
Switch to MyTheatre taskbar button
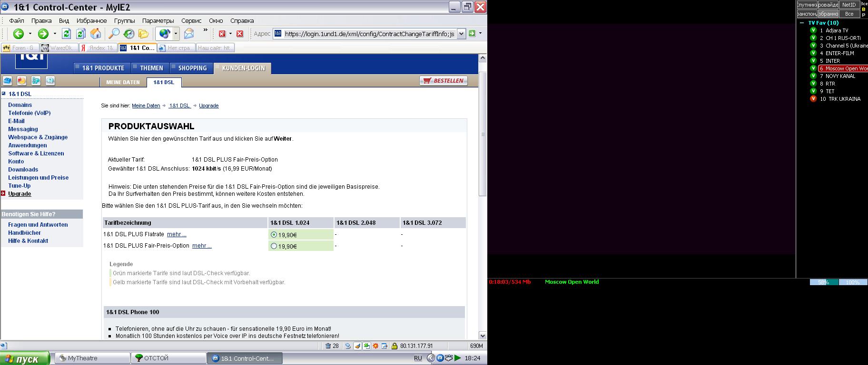[93, 358]
